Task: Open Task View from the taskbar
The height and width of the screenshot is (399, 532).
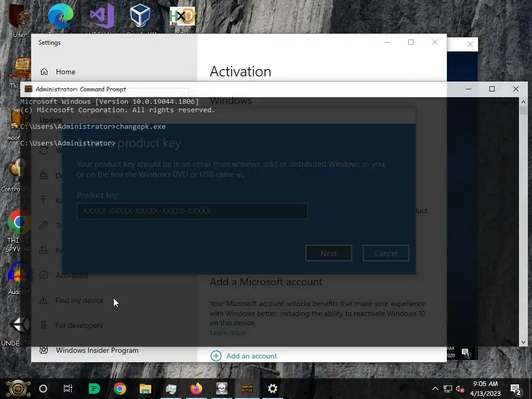Action: (68, 389)
